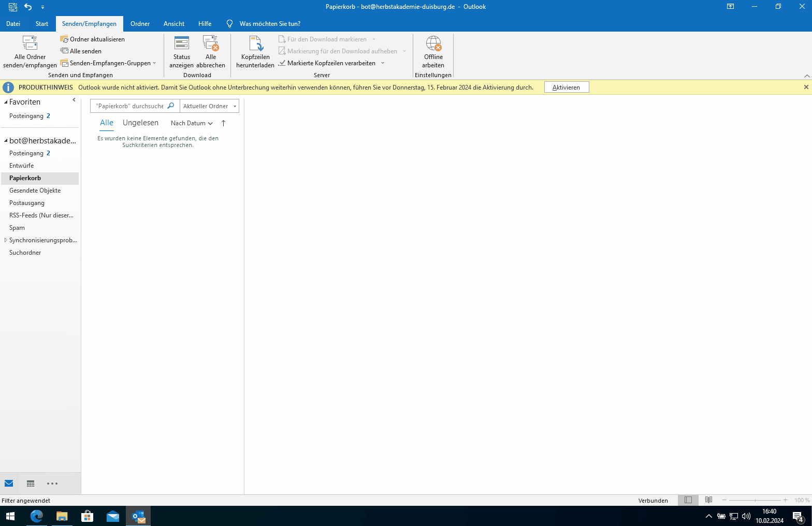Open Markierte Kopfzeilen verarbeiten dropdown
The height and width of the screenshot is (526, 812).
pyautogui.click(x=383, y=63)
